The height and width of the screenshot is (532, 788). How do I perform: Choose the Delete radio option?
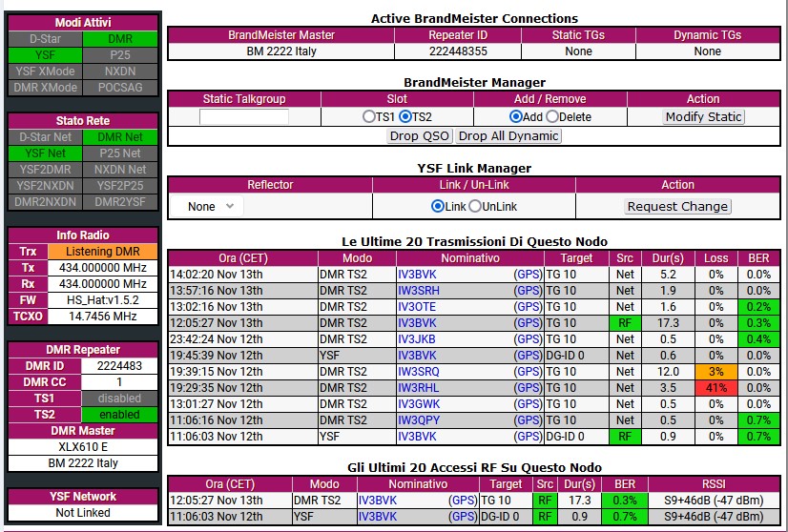(x=552, y=117)
